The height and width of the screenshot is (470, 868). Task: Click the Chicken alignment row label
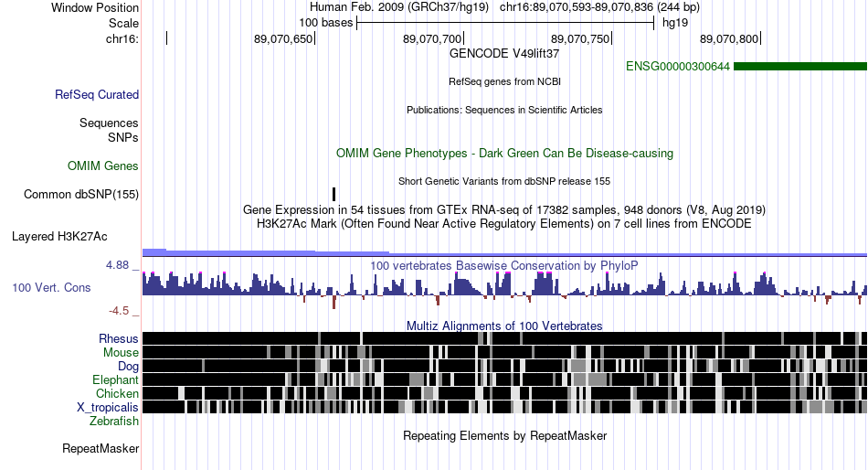click(117, 393)
